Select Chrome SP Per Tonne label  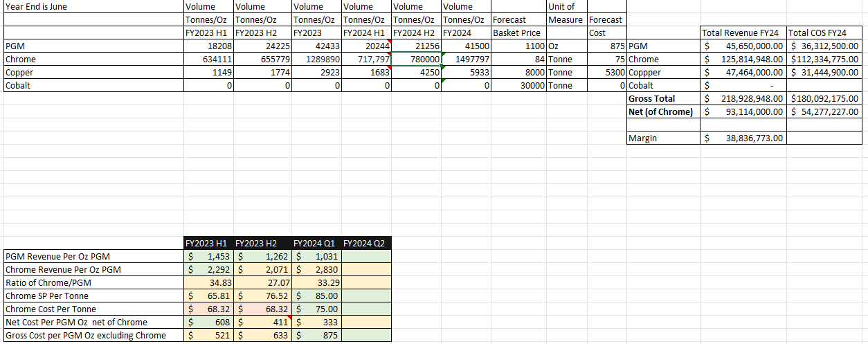93,296
